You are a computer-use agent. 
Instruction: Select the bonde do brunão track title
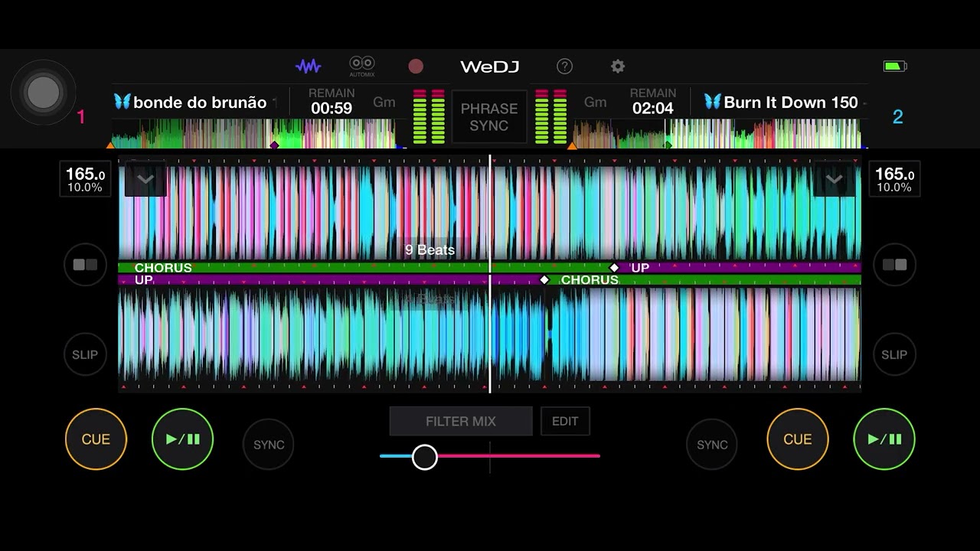coord(200,103)
